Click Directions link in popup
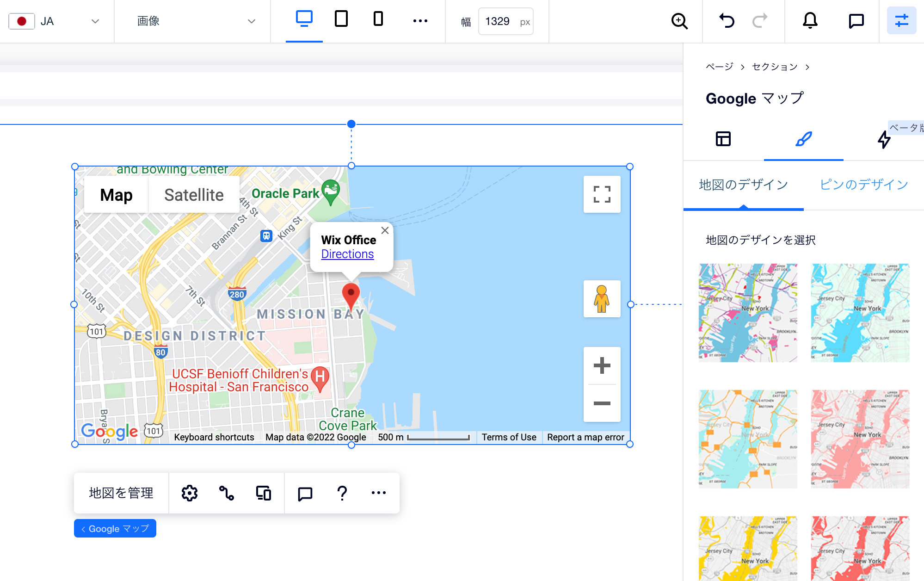This screenshot has width=924, height=581. coord(347,254)
